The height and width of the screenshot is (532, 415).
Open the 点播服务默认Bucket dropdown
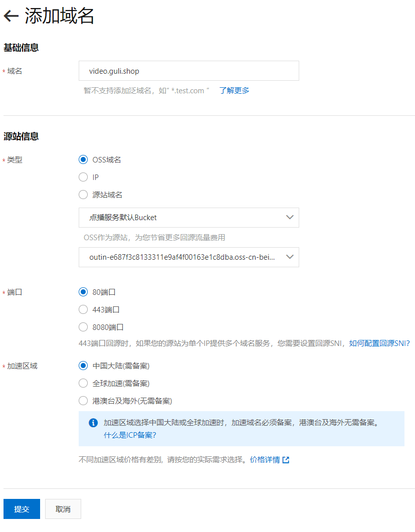(188, 218)
